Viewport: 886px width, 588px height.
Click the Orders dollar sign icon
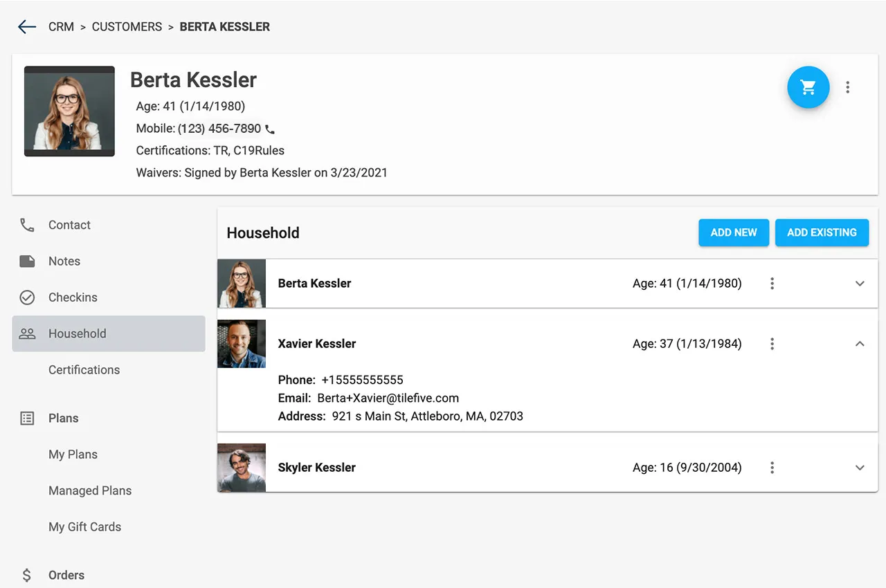[x=26, y=575]
